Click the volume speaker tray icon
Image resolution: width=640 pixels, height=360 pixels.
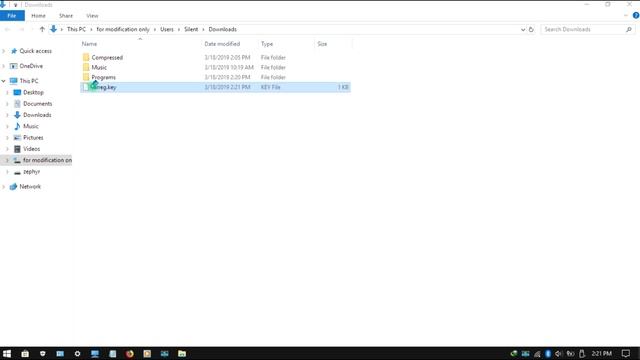558,353
